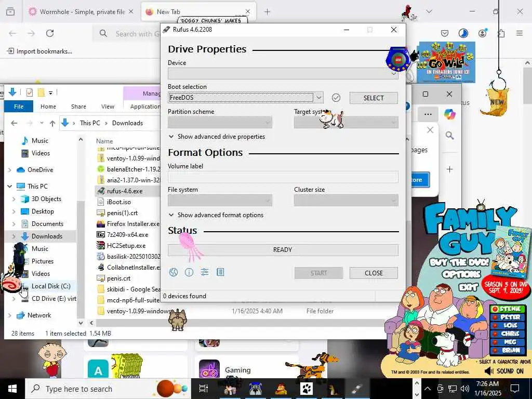Image resolution: width=532 pixels, height=399 pixels.
Task: Open the File tab in File Explorer
Action: 19,106
